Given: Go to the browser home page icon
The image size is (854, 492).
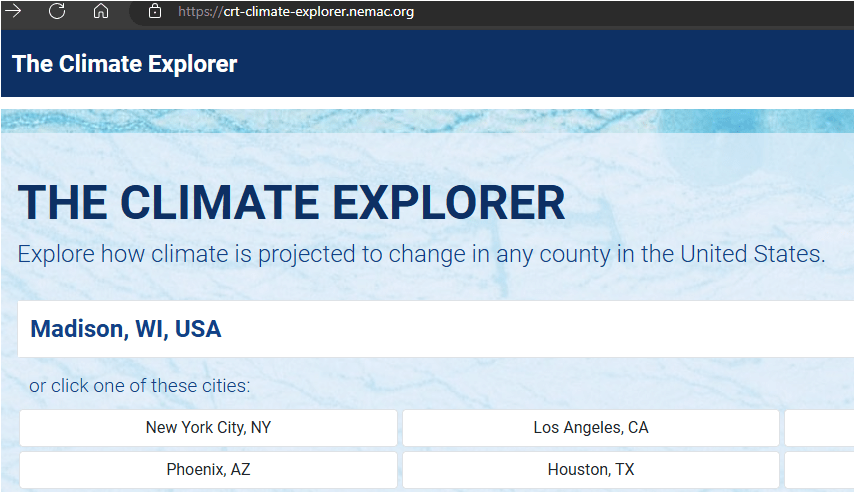Looking at the screenshot, I should [101, 12].
